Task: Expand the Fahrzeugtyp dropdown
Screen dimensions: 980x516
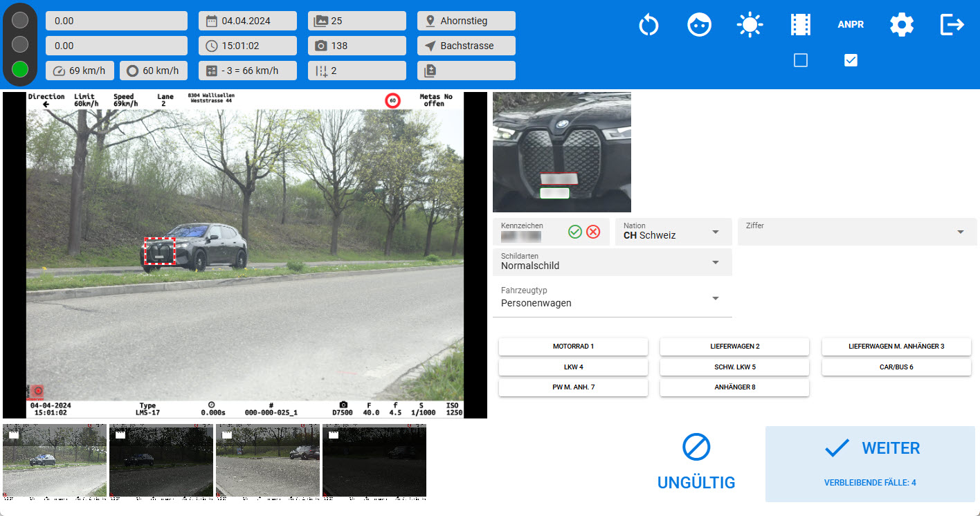Action: click(612, 298)
